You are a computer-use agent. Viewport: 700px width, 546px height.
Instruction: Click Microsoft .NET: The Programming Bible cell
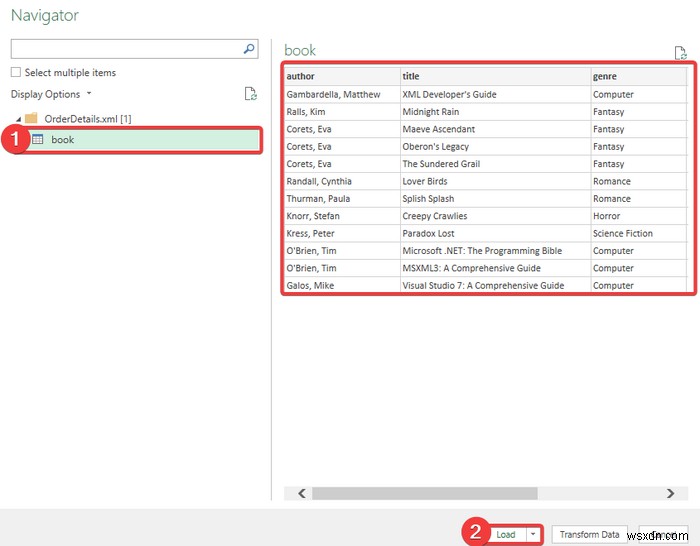(x=496, y=251)
